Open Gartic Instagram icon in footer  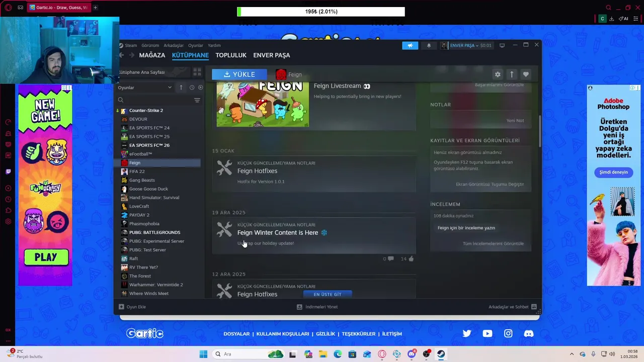(x=508, y=333)
